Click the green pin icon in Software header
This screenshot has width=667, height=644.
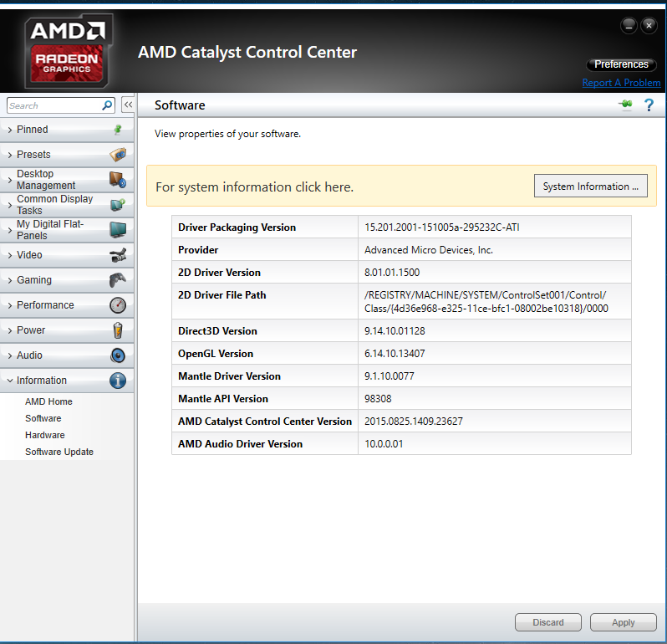(x=624, y=105)
